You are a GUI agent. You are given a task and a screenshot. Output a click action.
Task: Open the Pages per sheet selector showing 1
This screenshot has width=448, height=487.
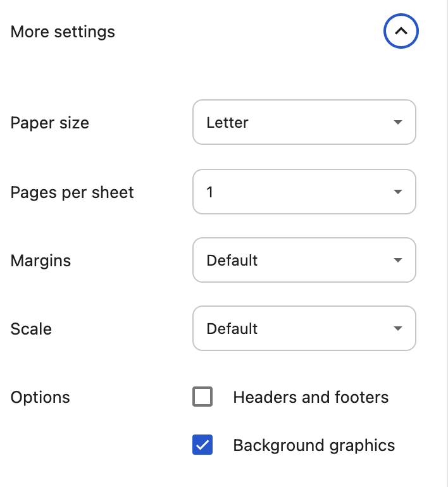pyautogui.click(x=304, y=192)
